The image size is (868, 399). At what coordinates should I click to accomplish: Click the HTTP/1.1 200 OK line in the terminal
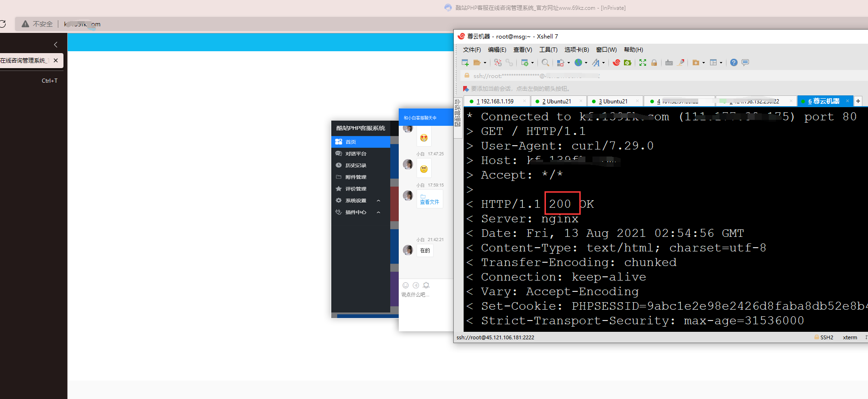[x=530, y=204]
